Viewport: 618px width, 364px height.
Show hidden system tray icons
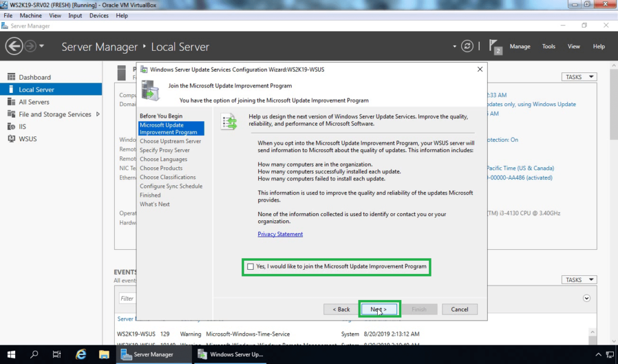[598, 354]
